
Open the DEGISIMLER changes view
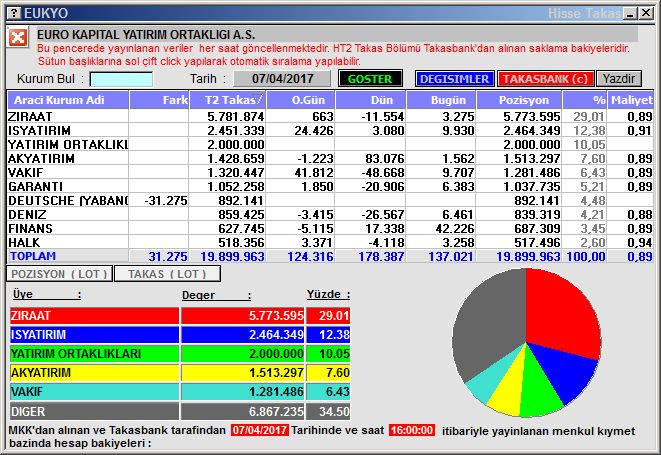tap(454, 79)
